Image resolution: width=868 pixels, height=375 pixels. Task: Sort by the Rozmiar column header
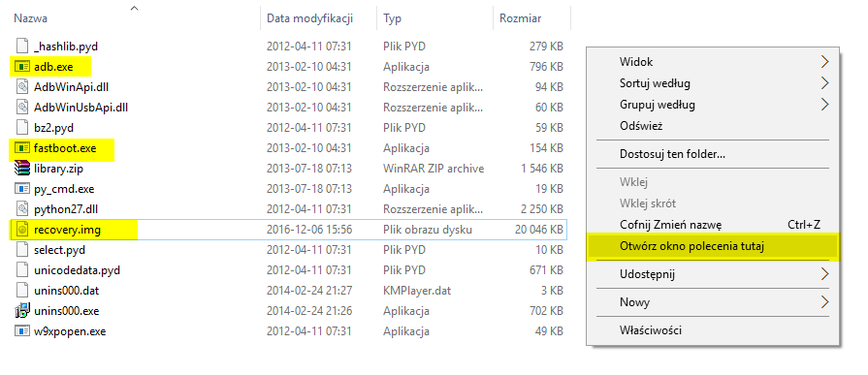[x=521, y=18]
